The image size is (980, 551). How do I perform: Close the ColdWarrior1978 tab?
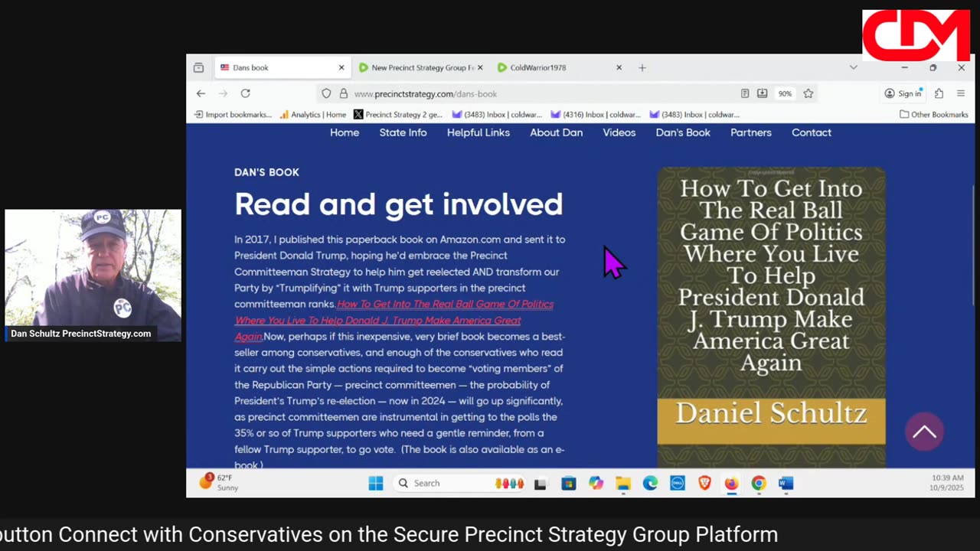click(619, 67)
